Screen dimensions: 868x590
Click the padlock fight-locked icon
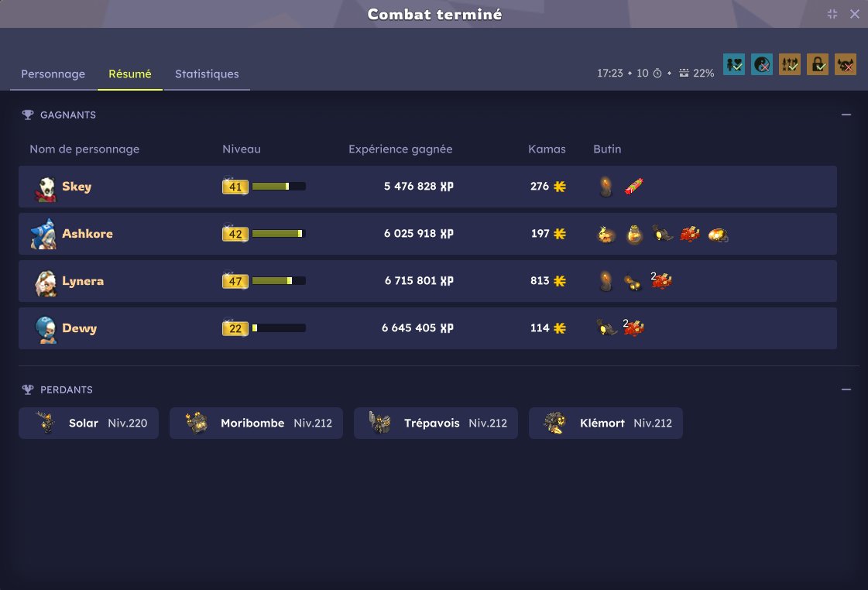(818, 64)
